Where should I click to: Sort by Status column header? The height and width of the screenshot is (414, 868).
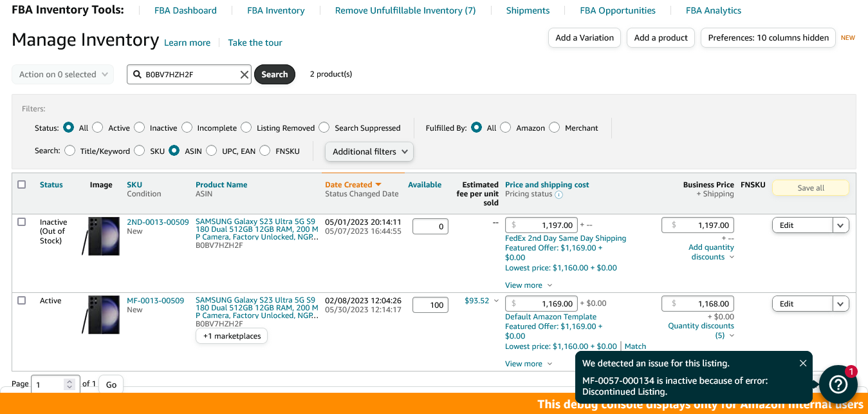tap(51, 185)
